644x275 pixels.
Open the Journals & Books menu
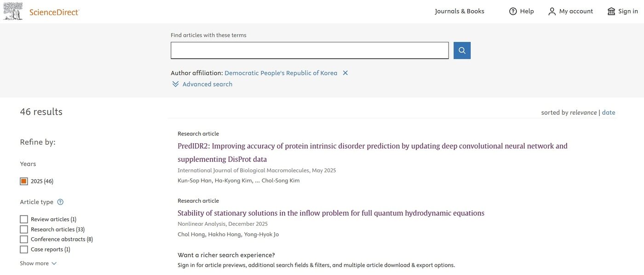(x=460, y=12)
